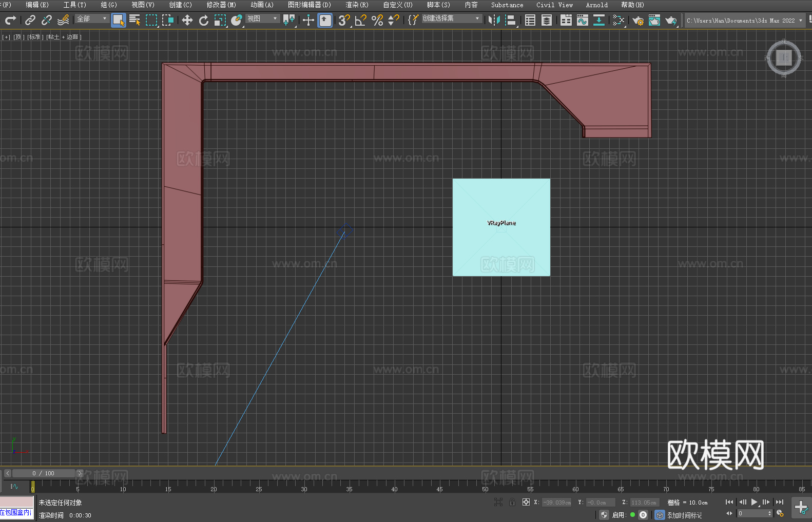The image size is (812, 522).
Task: Click the [顶] viewport view label
Action: click(x=19, y=37)
